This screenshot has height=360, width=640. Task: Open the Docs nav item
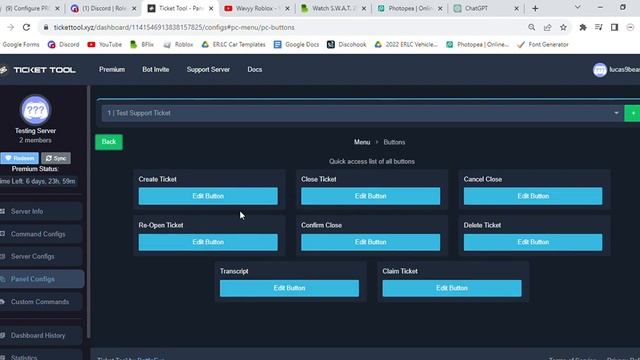point(255,69)
